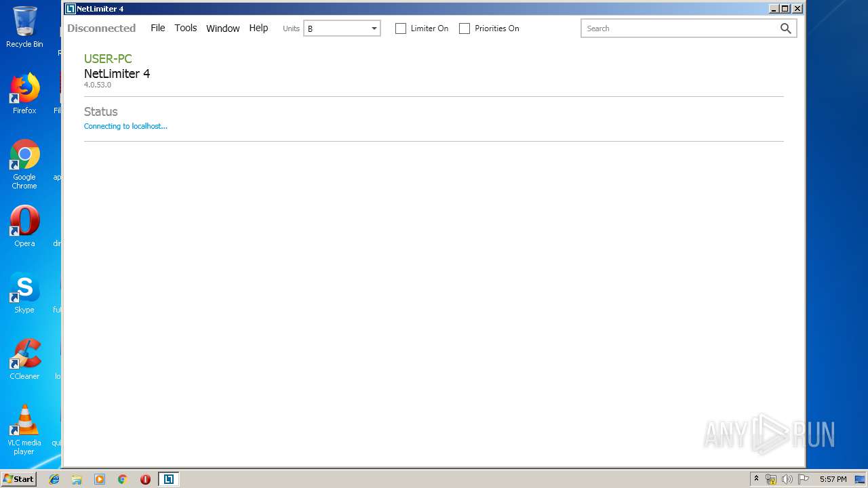
Task: Open Windows Media Player taskbar icon
Action: point(100,479)
